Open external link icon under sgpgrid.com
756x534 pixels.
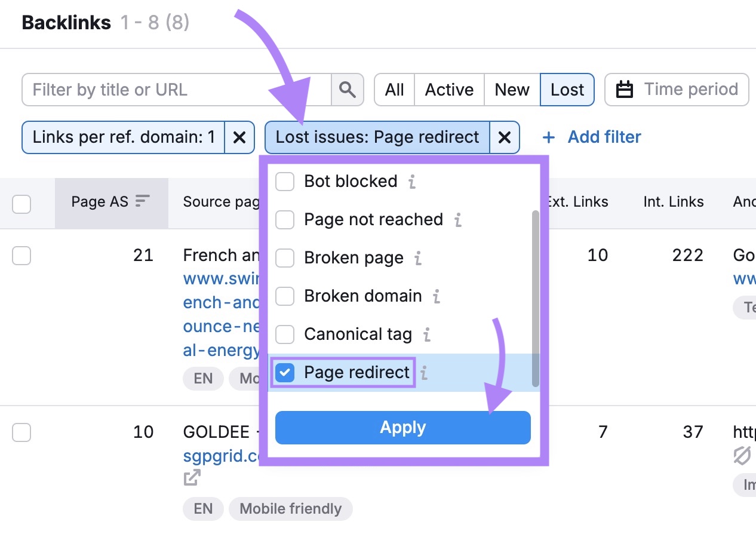190,477
